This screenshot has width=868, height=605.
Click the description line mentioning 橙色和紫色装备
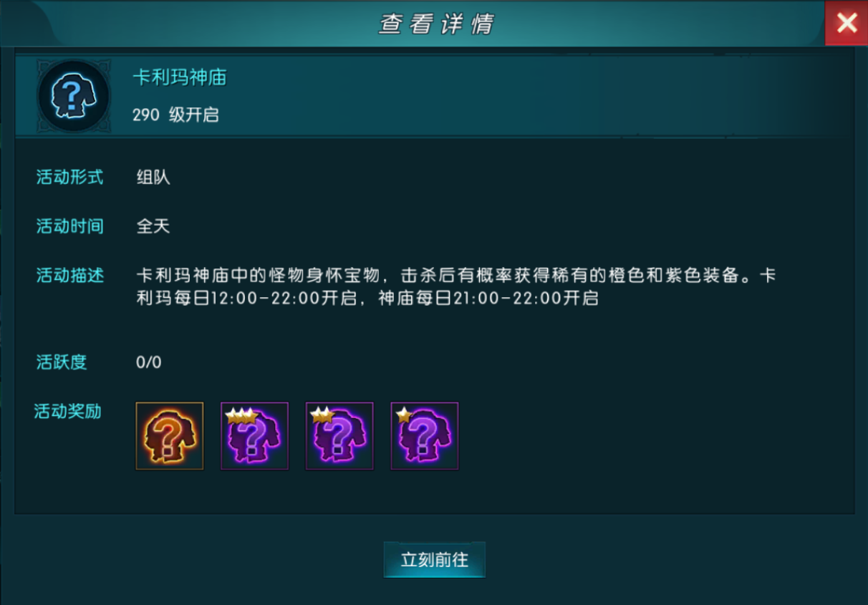pyautogui.click(x=456, y=275)
